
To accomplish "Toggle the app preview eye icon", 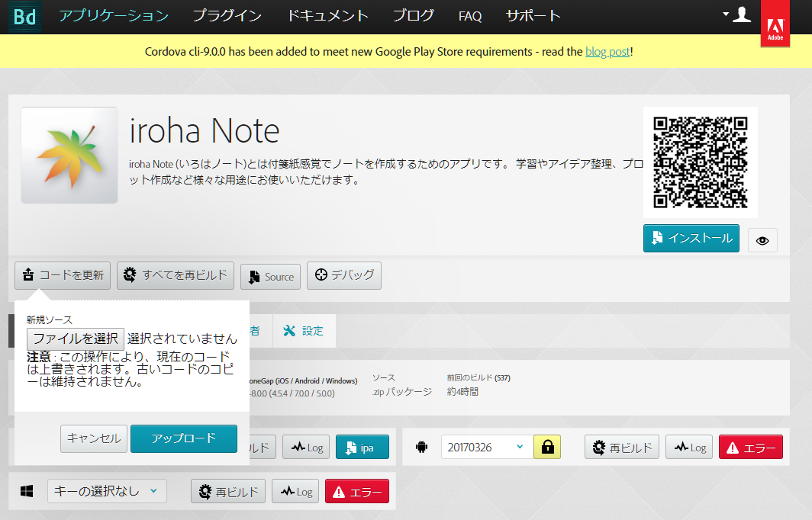I will 762,240.
